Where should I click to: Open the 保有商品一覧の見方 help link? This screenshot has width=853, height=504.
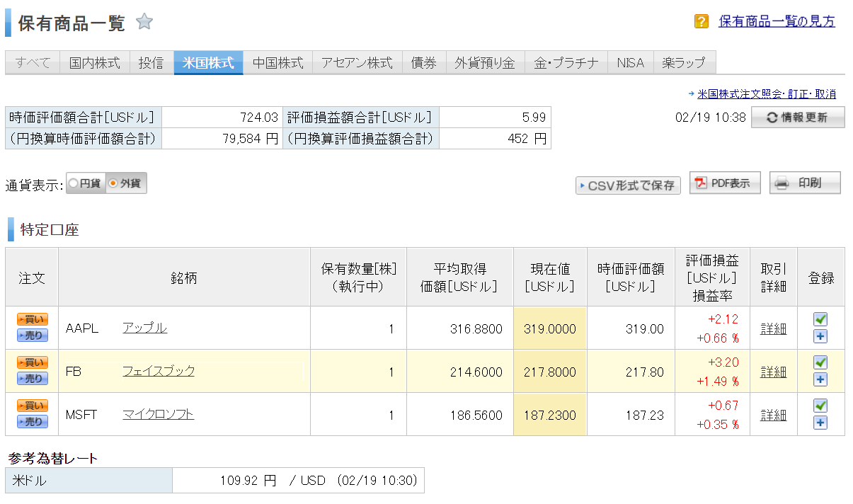[x=777, y=22]
